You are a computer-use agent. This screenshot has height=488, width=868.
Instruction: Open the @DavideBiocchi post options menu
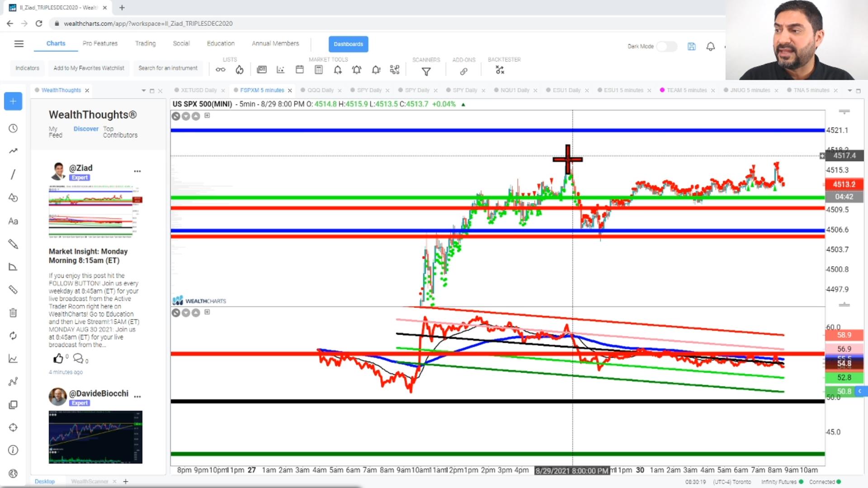[x=137, y=396]
